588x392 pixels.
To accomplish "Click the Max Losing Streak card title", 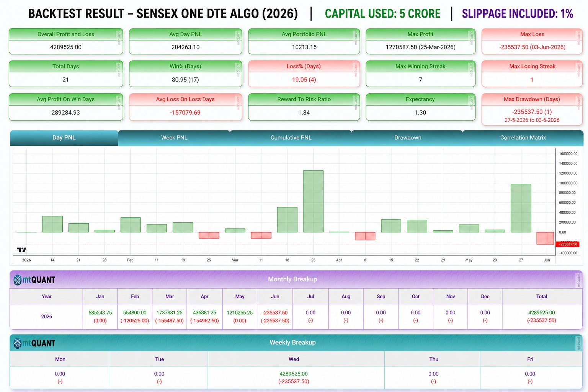I will pyautogui.click(x=532, y=66).
